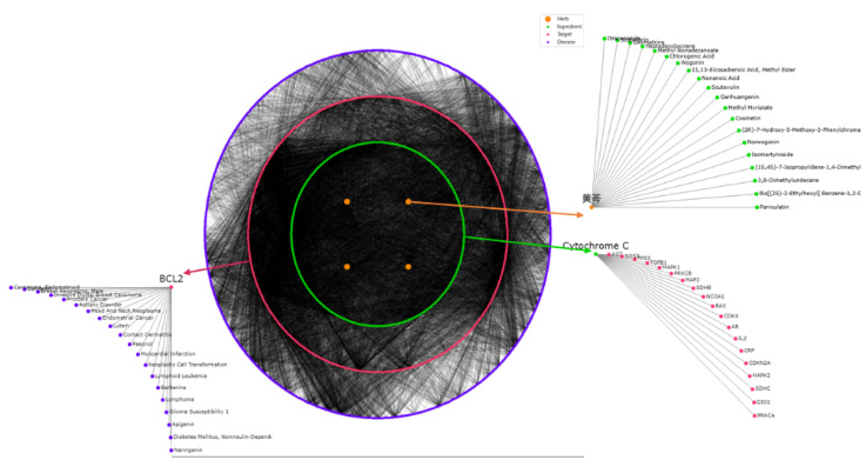Select the Naringenin purple node
The width and height of the screenshot is (868, 471).
pos(171,450)
